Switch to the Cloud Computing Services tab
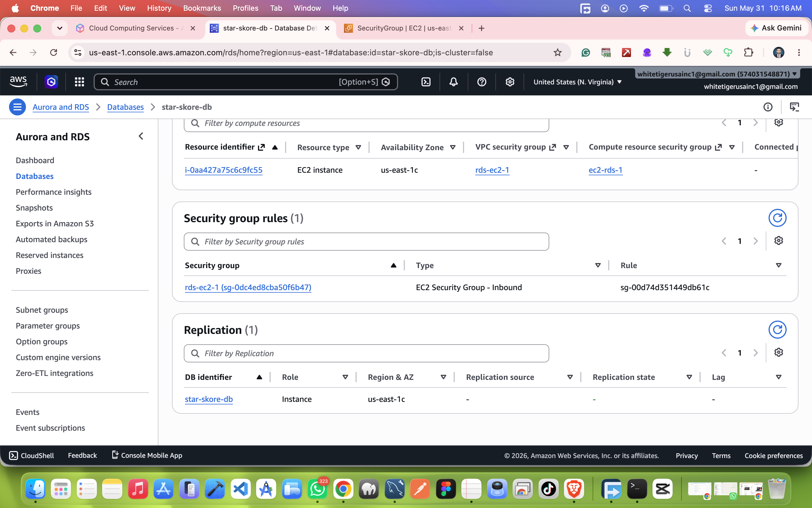Screen dimensions: 812x508 point(136,28)
